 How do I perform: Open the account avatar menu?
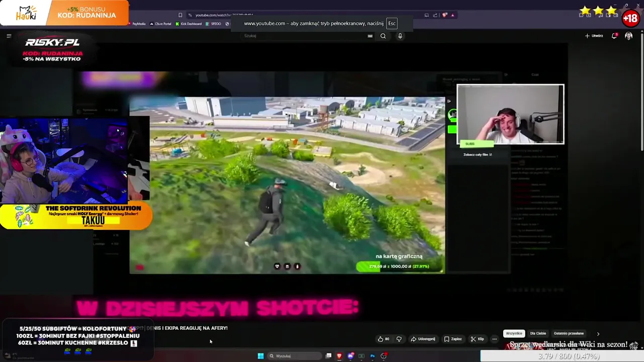pyautogui.click(x=628, y=36)
